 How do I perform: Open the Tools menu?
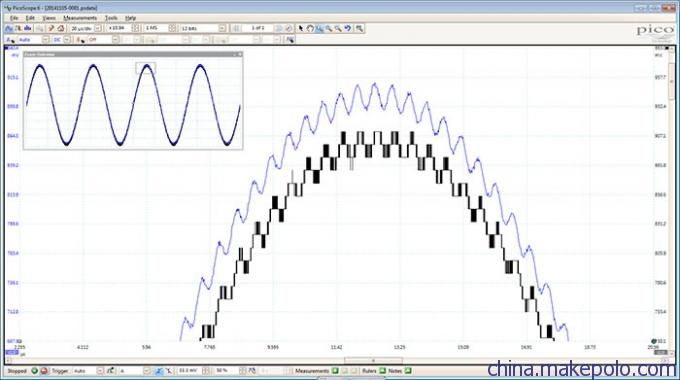click(111, 18)
